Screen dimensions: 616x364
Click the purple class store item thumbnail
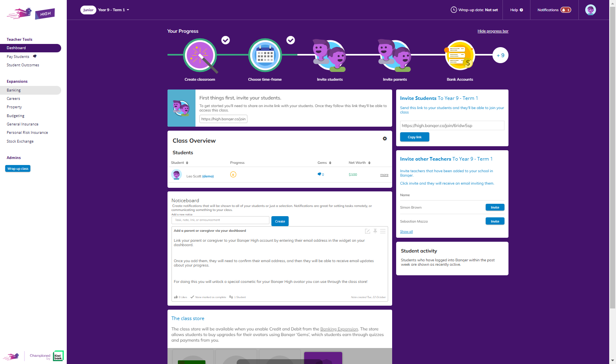[323, 358]
